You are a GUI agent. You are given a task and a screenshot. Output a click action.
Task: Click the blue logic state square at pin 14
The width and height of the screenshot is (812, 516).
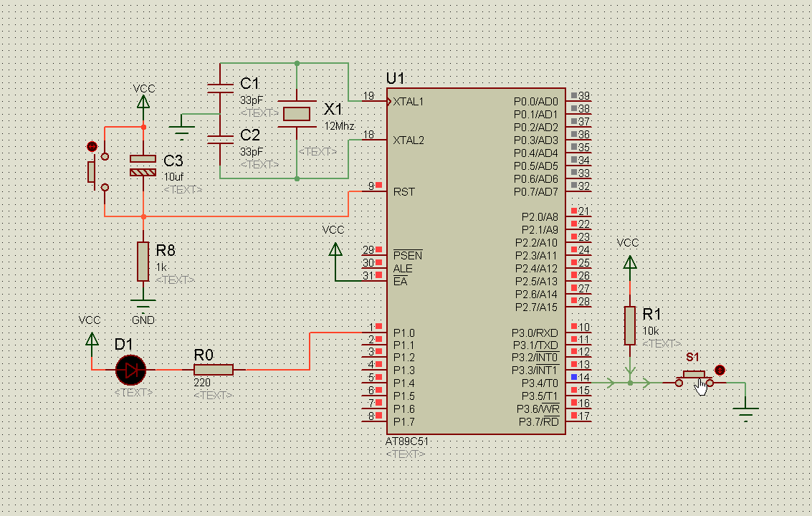(x=574, y=377)
